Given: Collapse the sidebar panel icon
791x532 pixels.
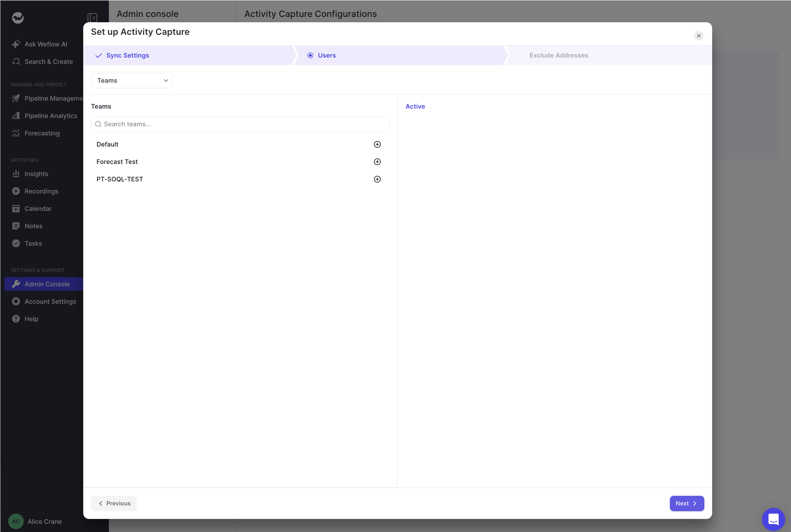Looking at the screenshot, I should pos(92,18).
